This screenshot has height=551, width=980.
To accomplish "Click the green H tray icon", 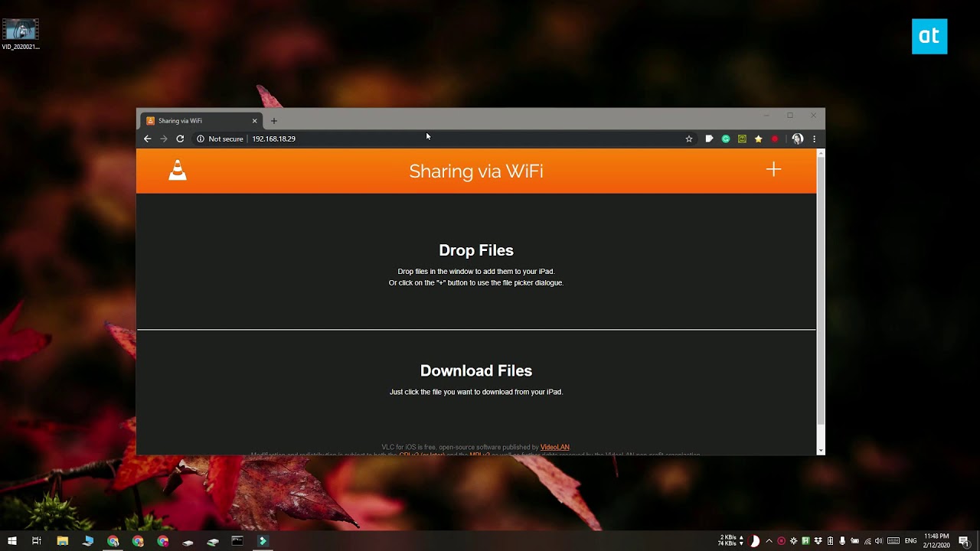I will (805, 541).
